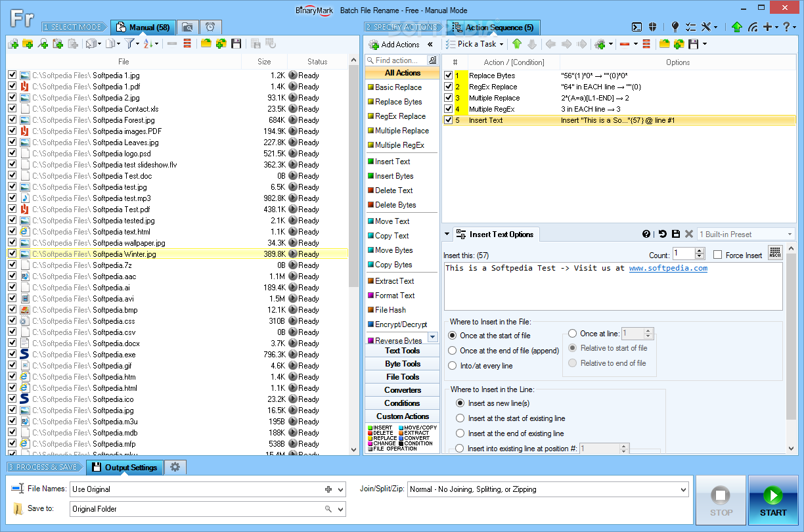Open the alarm clock scheduled mode tab
The image size is (804, 532).
pyautogui.click(x=210, y=27)
